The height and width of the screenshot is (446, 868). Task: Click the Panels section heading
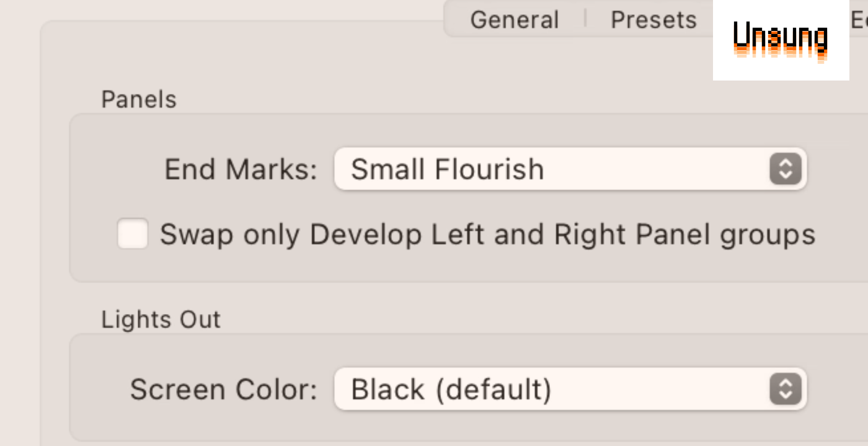pos(139,100)
